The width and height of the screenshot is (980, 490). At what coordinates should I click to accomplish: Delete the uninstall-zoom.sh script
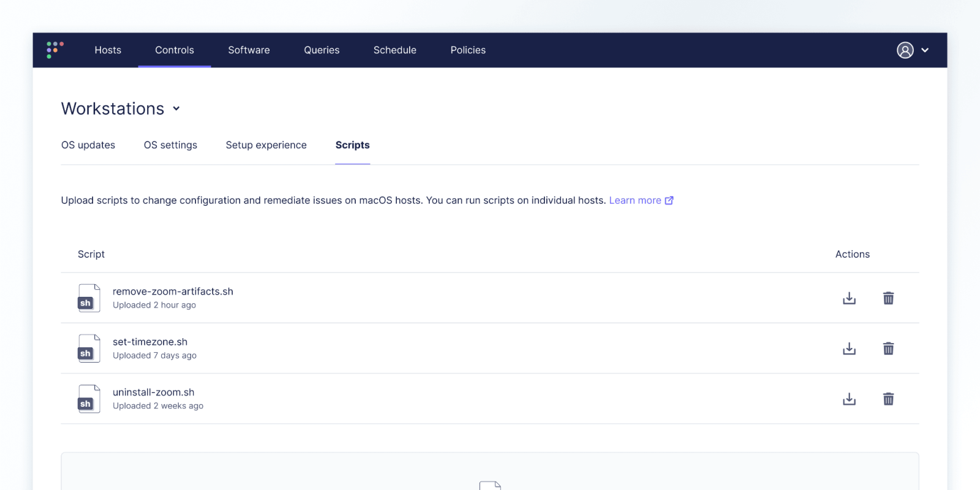pos(888,399)
